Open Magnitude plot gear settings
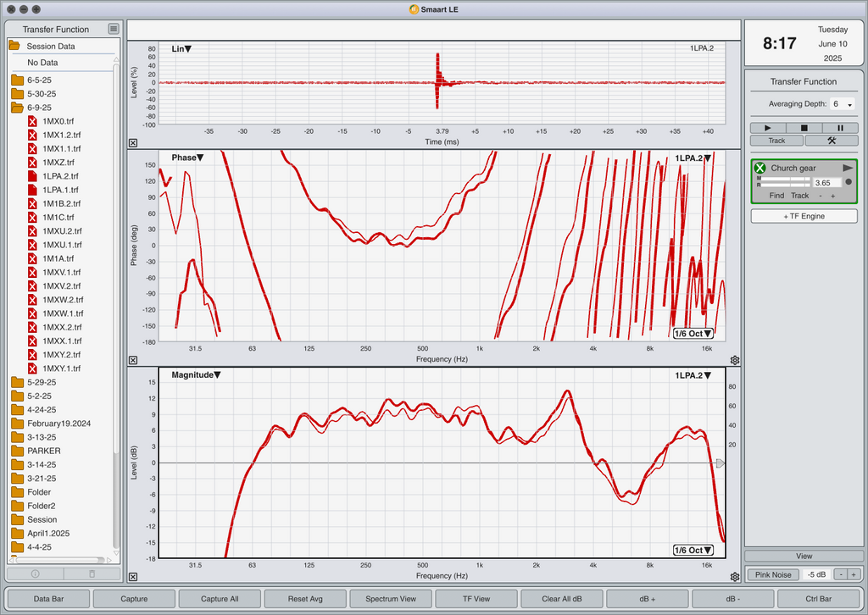This screenshot has height=615, width=868. (x=735, y=577)
